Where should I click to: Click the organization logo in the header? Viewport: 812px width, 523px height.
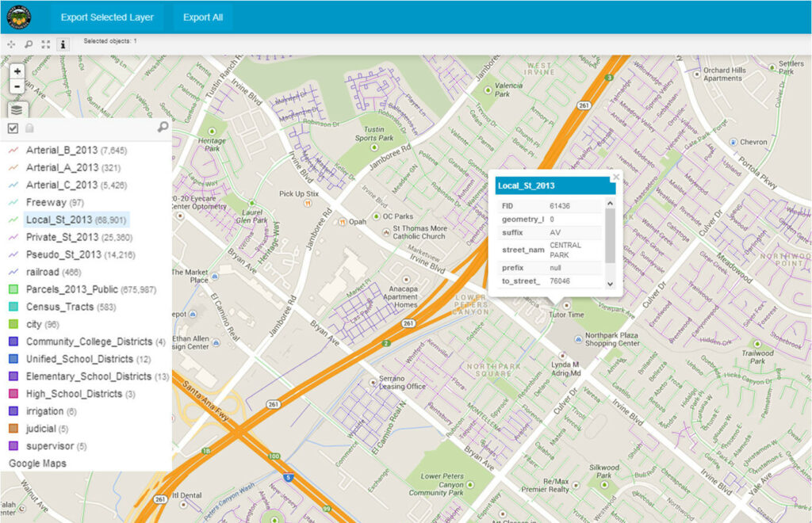(19, 17)
